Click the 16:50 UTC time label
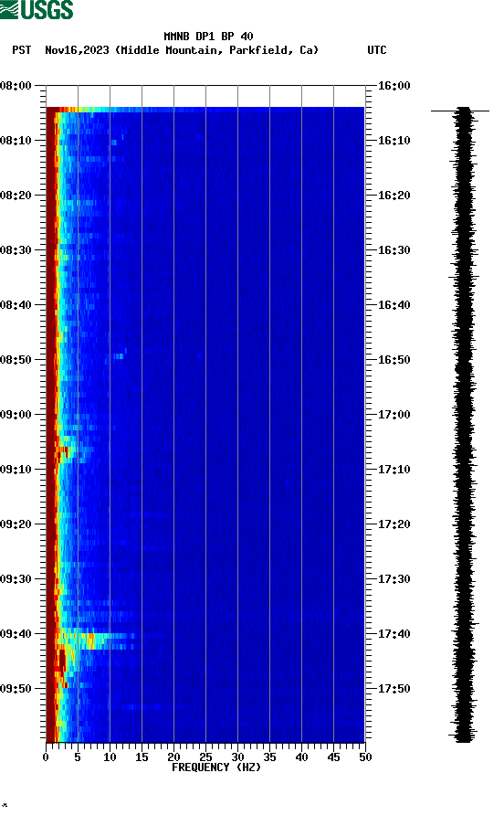 tap(394, 360)
